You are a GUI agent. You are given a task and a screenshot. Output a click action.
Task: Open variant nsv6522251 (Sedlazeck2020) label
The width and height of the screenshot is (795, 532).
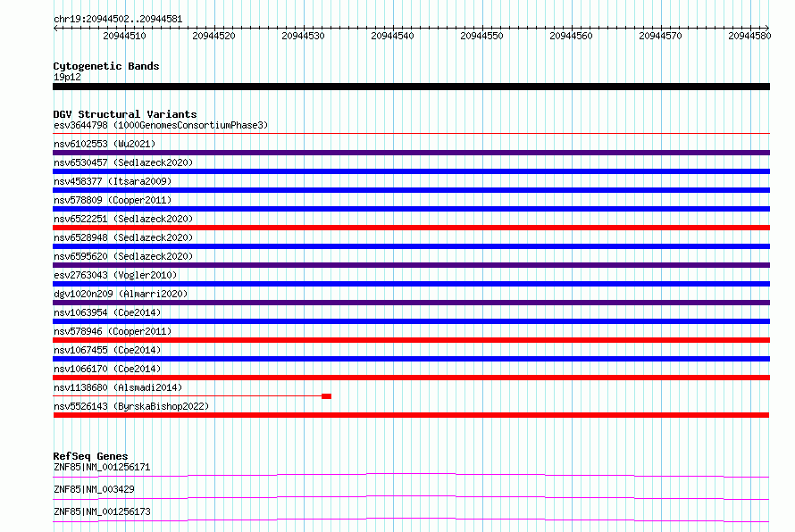[x=123, y=219]
